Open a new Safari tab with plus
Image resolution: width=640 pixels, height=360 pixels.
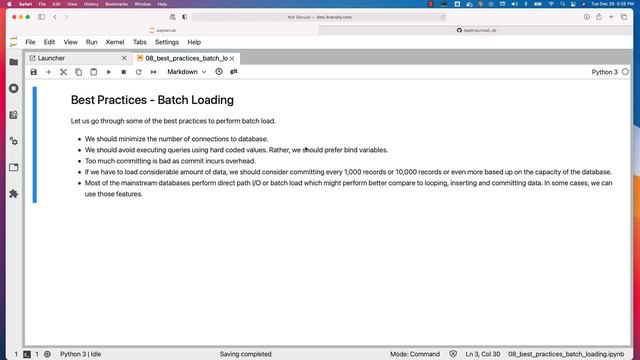coord(611,17)
